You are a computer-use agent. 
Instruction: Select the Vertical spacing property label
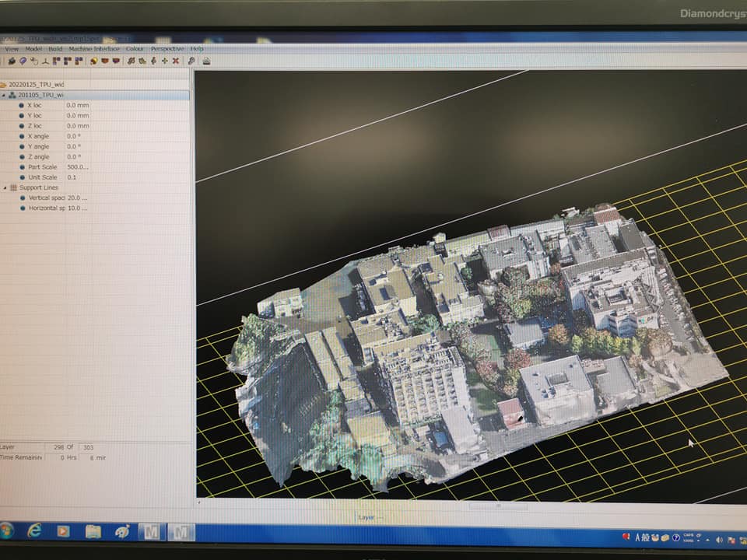click(47, 198)
